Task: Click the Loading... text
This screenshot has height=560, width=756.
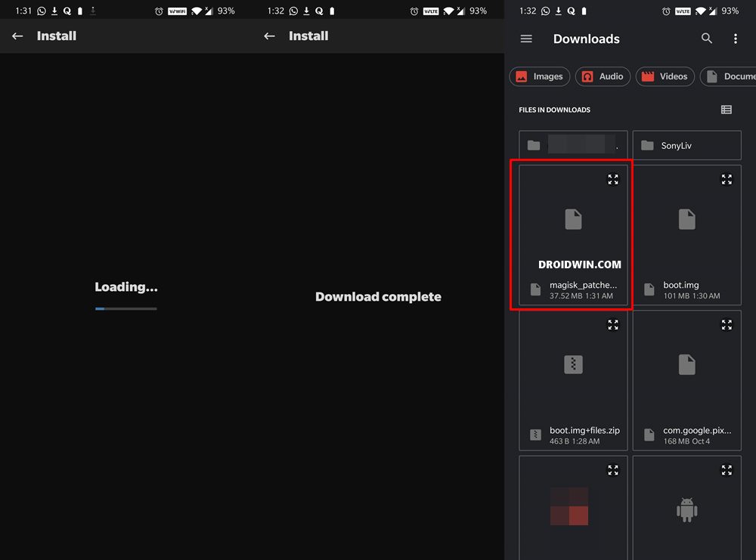Action: [125, 286]
